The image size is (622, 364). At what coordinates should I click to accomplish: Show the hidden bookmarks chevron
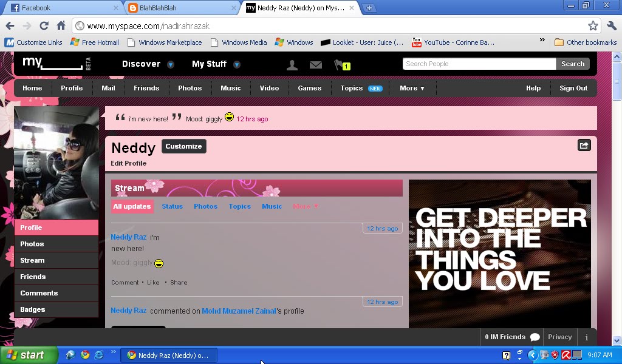click(x=542, y=40)
